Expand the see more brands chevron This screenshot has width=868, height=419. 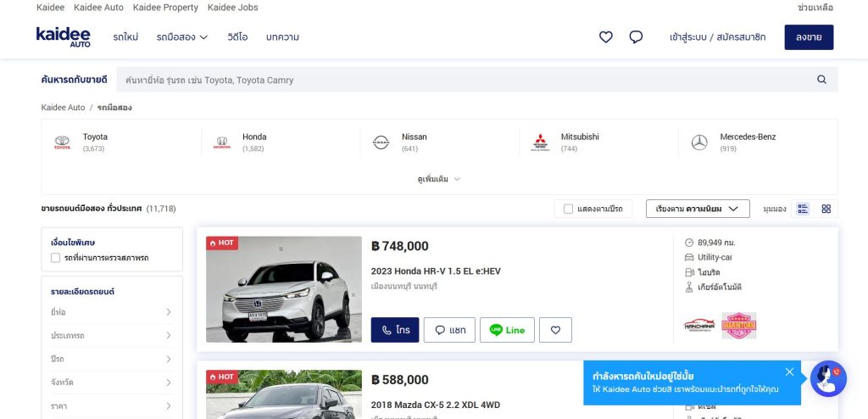(457, 179)
